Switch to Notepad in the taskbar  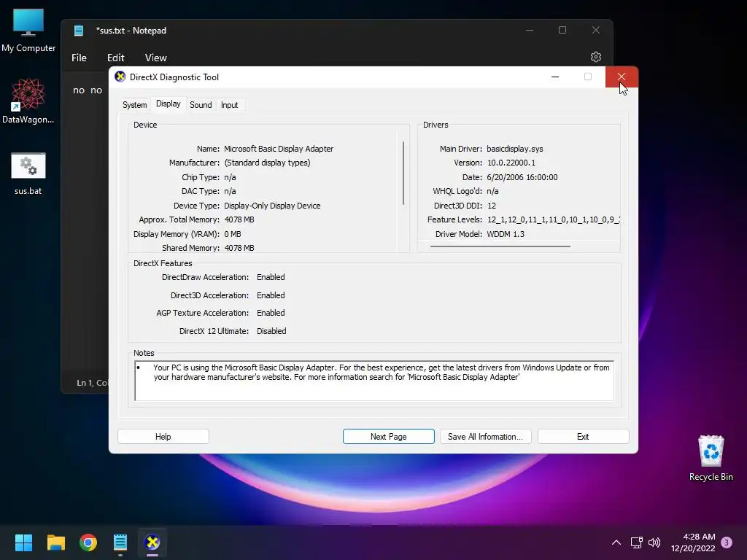tap(120, 542)
